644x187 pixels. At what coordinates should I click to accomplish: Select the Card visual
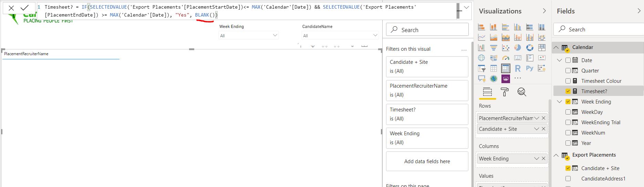518,58
